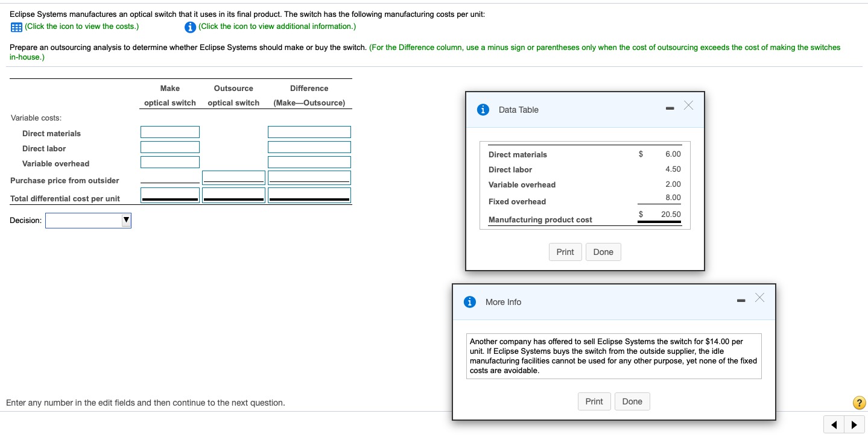Click the Difference field for Purchase price
This screenshot has height=440, width=868.
pos(309,177)
